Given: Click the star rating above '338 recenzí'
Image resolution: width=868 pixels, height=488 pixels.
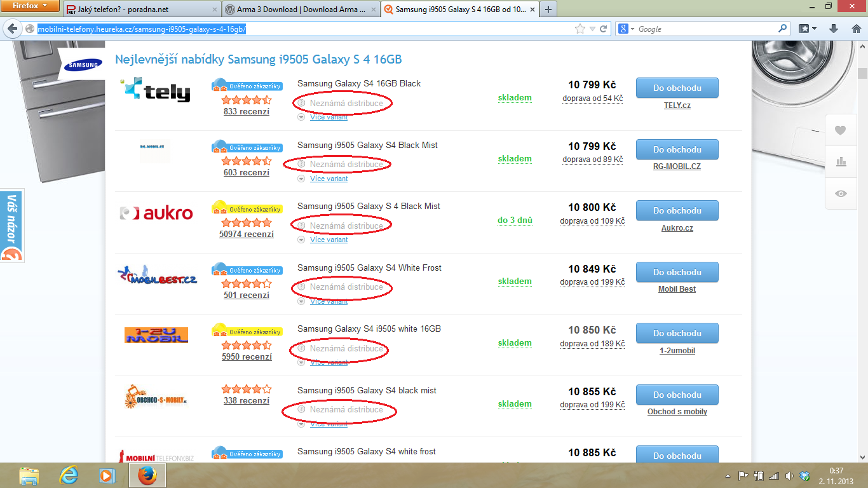Looking at the screenshot, I should click(247, 389).
